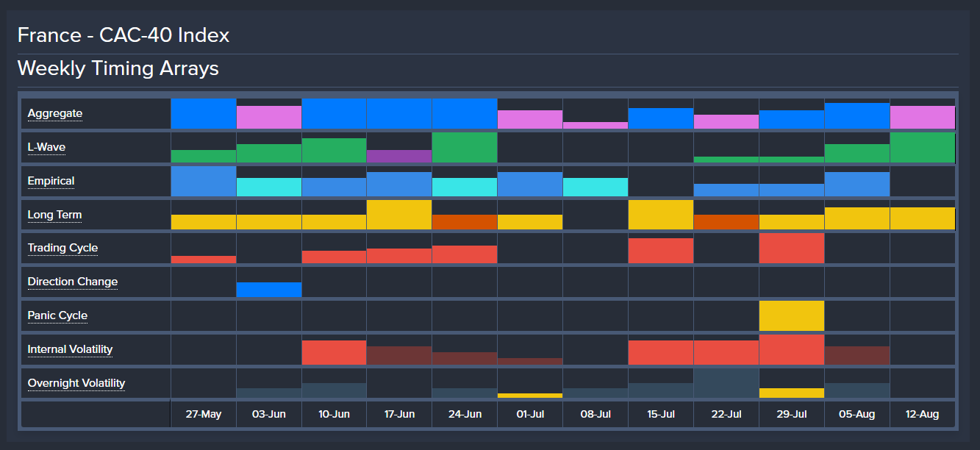This screenshot has width=980, height=450.
Task: Click the Internal Volatility red bar for 22-Jul
Action: pyautogui.click(x=726, y=352)
